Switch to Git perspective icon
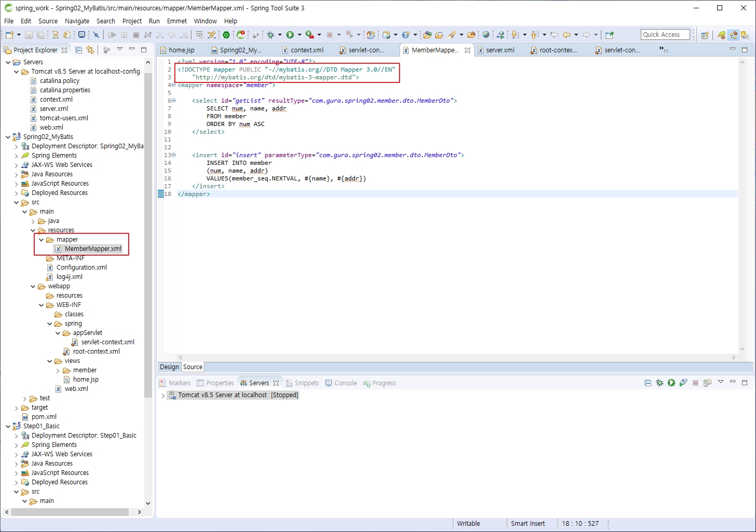The height and width of the screenshot is (532, 756). pos(745,35)
